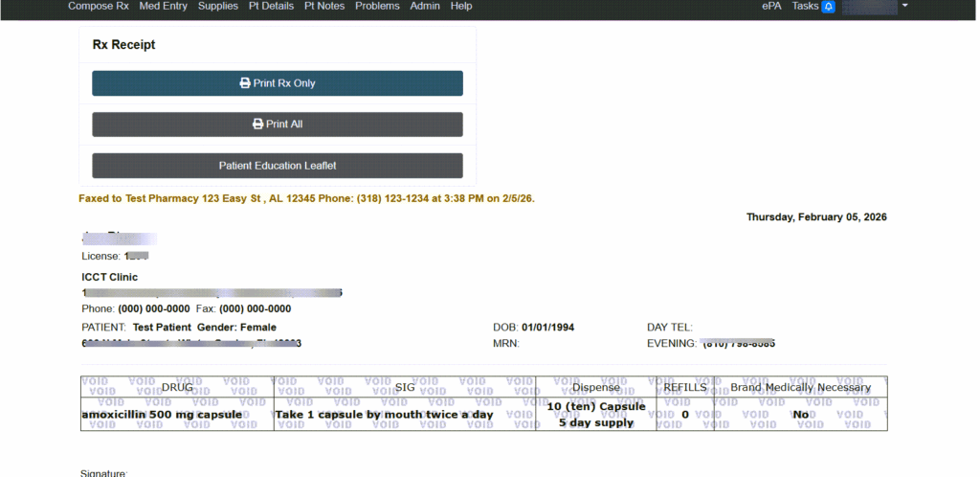Open the ePA link
Viewport: 980px width, 477px height.
coord(771,6)
